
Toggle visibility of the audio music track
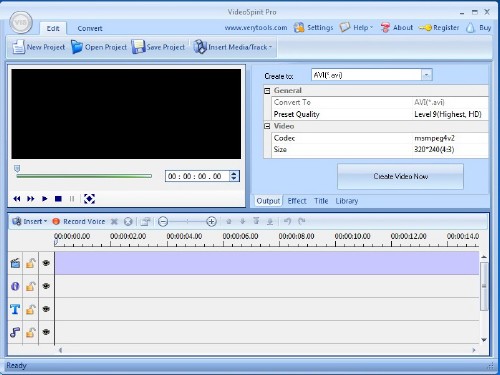46,332
